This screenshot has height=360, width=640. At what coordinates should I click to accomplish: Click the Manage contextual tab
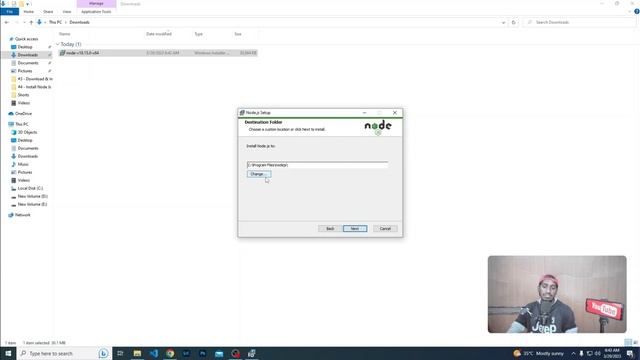96,4
